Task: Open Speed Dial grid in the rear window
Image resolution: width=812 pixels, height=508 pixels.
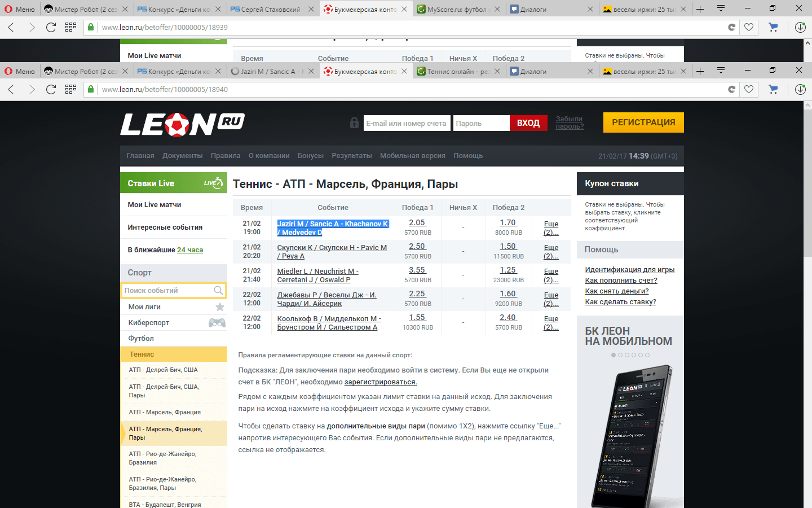Action: tap(70, 27)
